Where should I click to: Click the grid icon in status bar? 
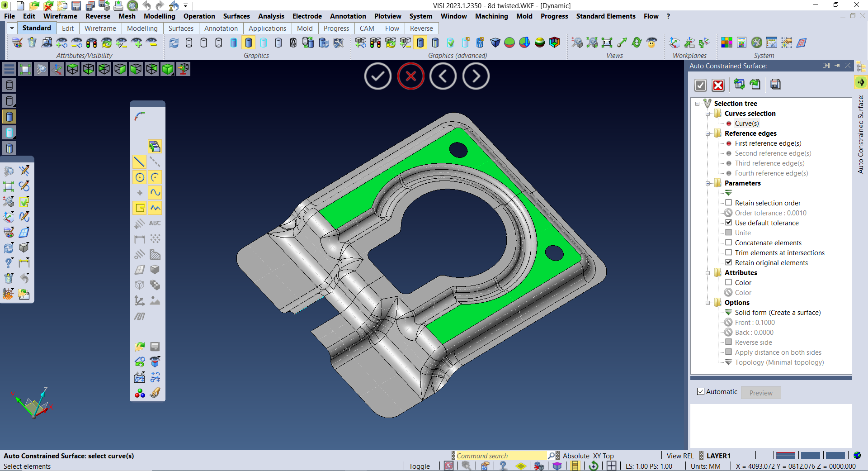(x=611, y=466)
